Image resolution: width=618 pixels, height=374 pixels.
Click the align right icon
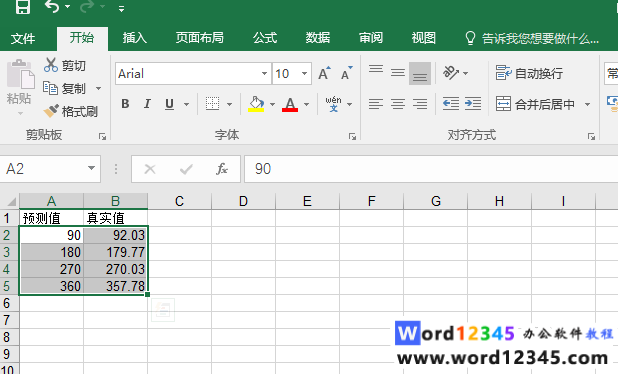pyautogui.click(x=420, y=104)
